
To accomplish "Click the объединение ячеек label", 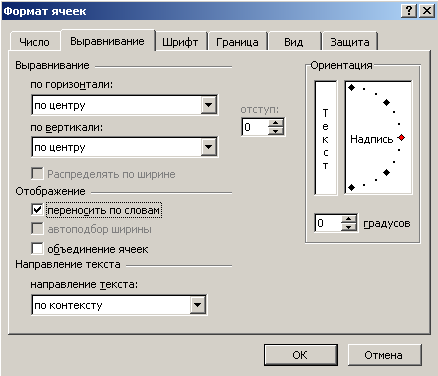I will pos(98,249).
